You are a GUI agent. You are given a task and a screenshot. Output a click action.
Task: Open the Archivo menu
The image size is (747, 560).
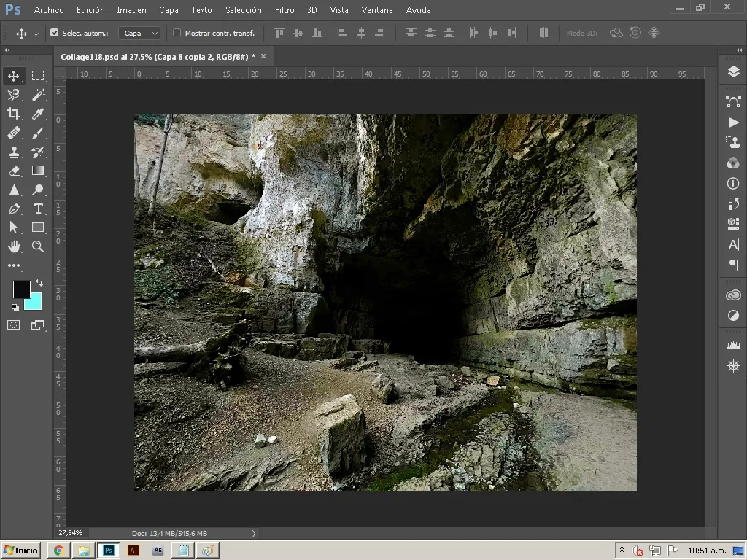click(x=49, y=10)
